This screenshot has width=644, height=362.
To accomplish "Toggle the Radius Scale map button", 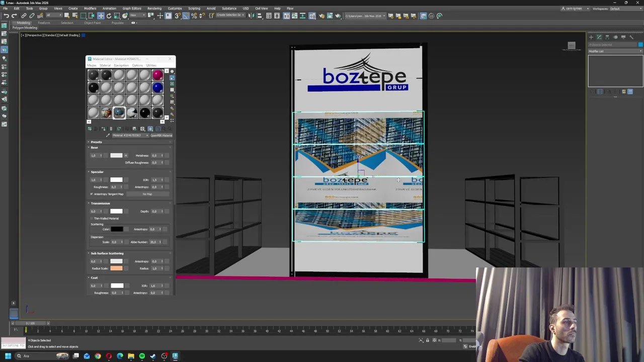I will pos(125,268).
